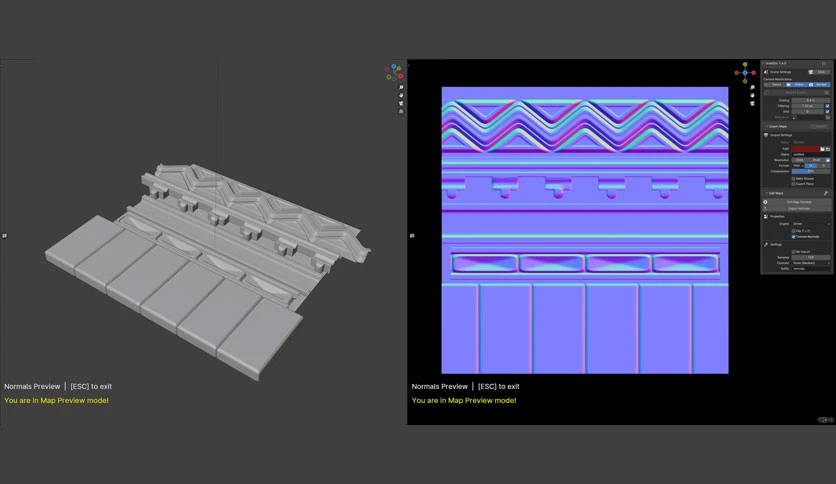Click the Exit Map Preview button
This screenshot has width=836, height=484.
(797, 202)
